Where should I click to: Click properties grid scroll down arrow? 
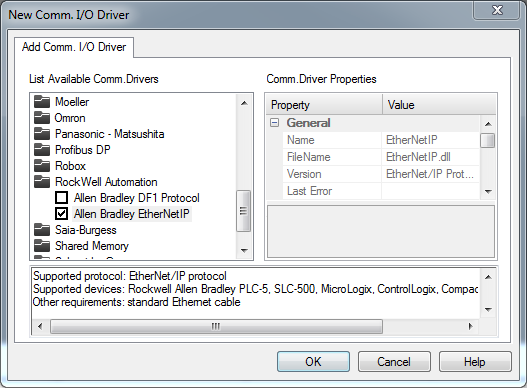488,192
